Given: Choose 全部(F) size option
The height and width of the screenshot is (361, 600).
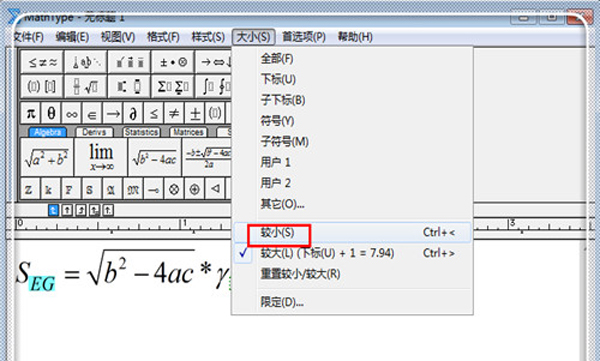Looking at the screenshot, I should coord(352,59).
